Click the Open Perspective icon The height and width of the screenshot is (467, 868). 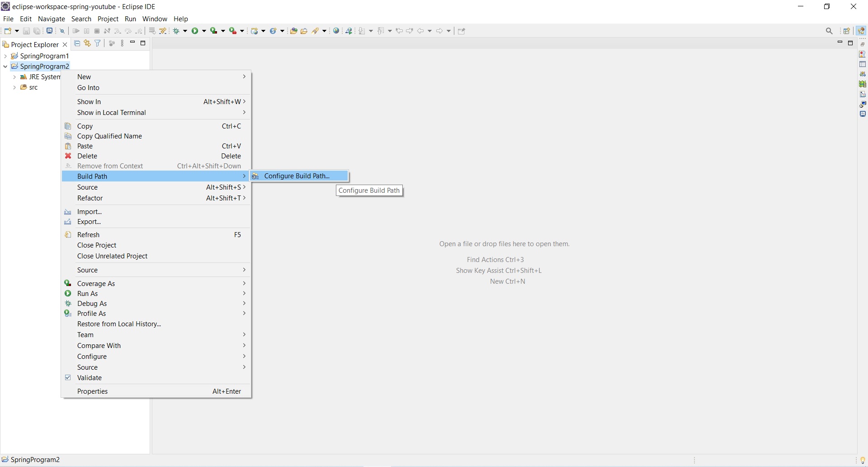847,31
